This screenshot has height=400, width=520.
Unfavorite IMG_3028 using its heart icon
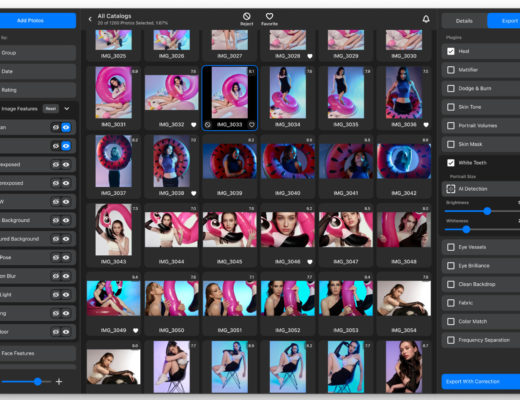(310, 56)
